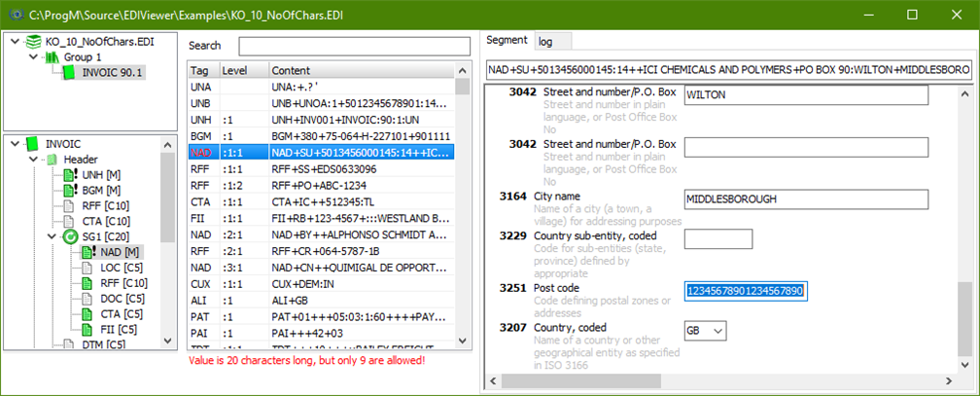Sort by the Level column header
Viewport: 980px width, 396px height.
[x=244, y=71]
